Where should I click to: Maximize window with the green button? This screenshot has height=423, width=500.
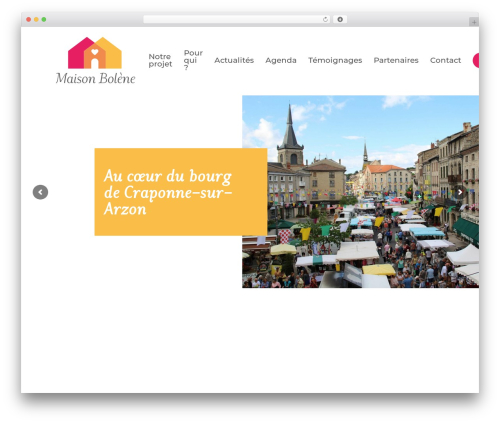[x=44, y=20]
